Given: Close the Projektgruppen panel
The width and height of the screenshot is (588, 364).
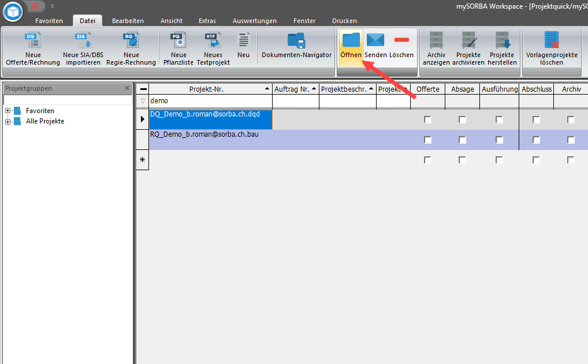Looking at the screenshot, I should 127,88.
